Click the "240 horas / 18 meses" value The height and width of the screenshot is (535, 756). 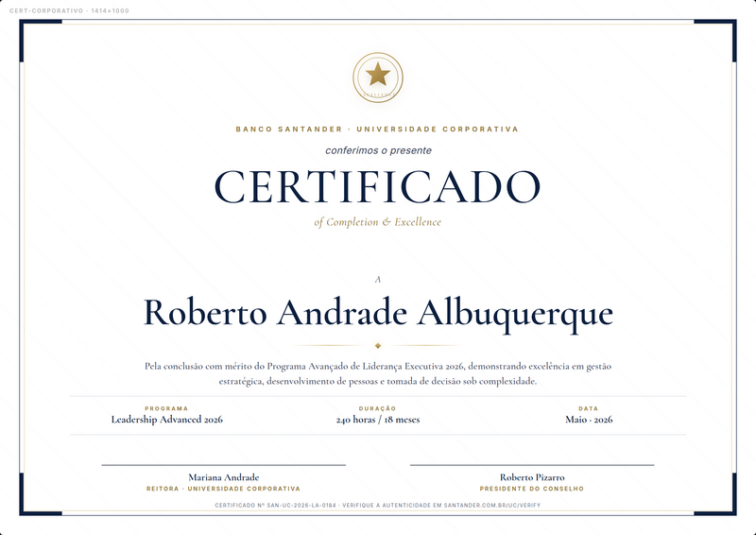pos(378,420)
